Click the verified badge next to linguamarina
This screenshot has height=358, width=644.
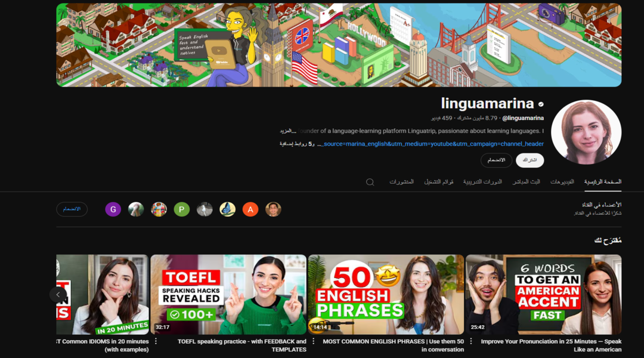(541, 104)
